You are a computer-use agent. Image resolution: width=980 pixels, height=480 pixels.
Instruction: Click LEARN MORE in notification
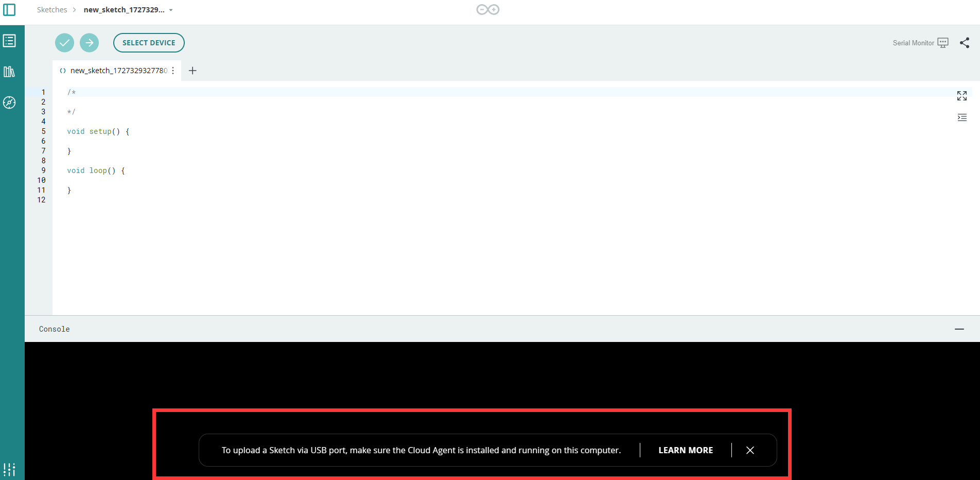tap(686, 450)
